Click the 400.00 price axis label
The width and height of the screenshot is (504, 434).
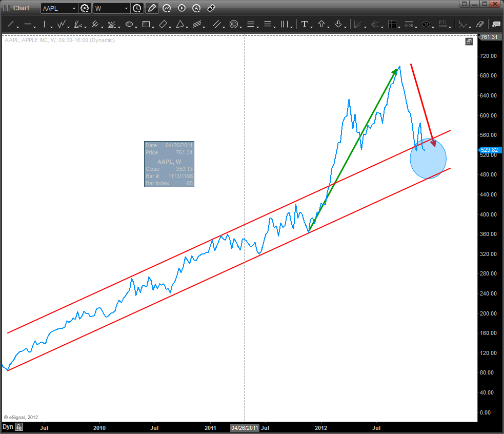pos(488,214)
